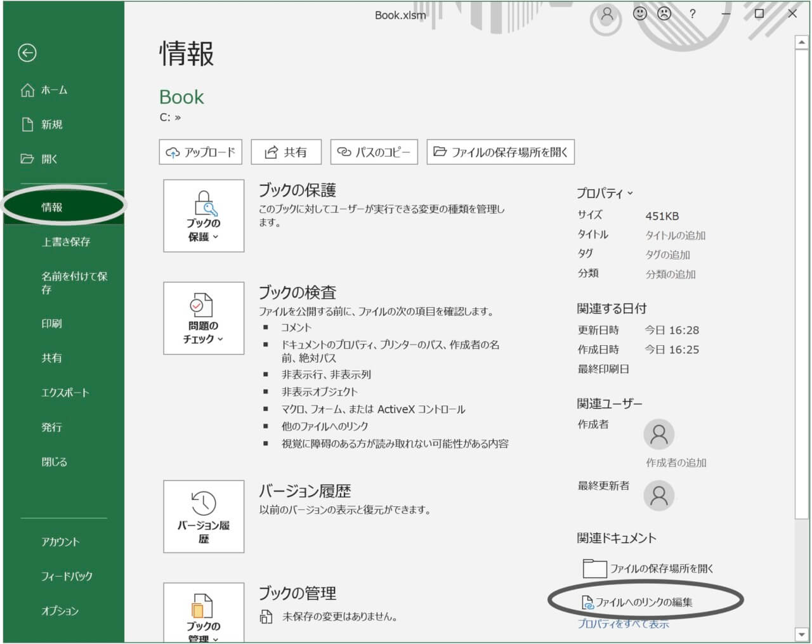Screen dimensions: 812x644
Task: Expand the プロパティ dropdown header
Action: 605,193
